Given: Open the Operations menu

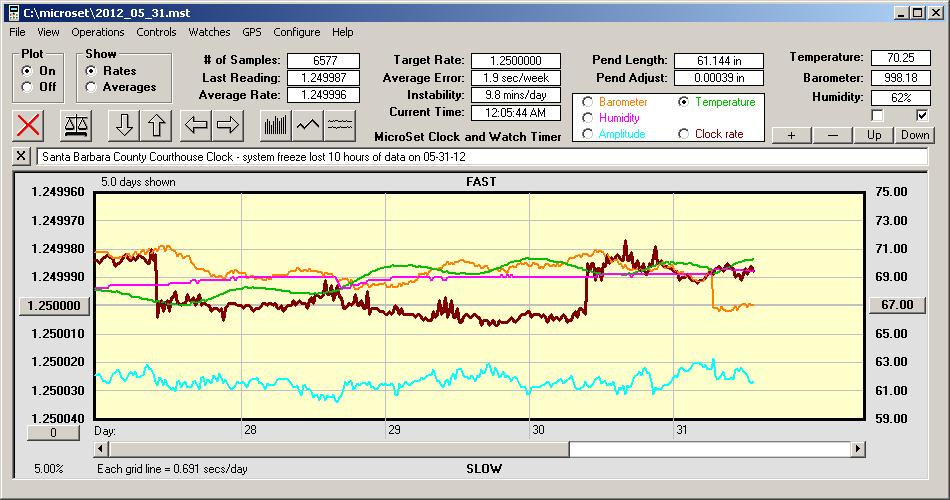Looking at the screenshot, I should 98,32.
